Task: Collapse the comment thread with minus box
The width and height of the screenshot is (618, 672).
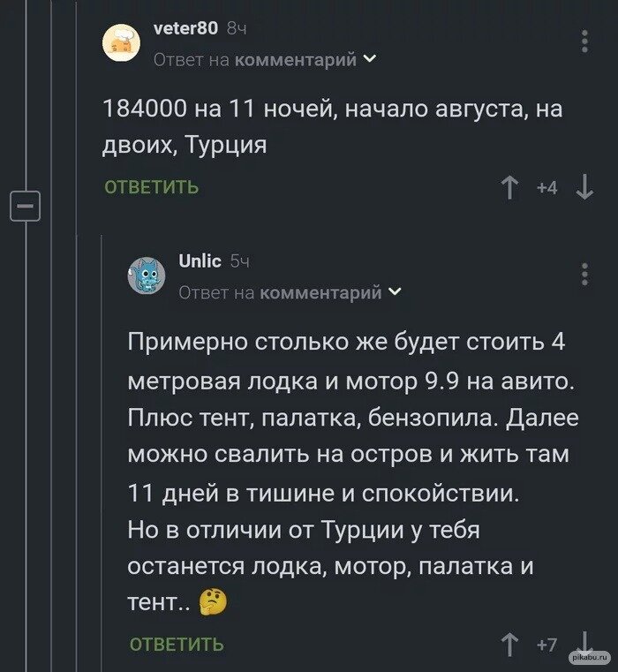Action: pos(24,206)
